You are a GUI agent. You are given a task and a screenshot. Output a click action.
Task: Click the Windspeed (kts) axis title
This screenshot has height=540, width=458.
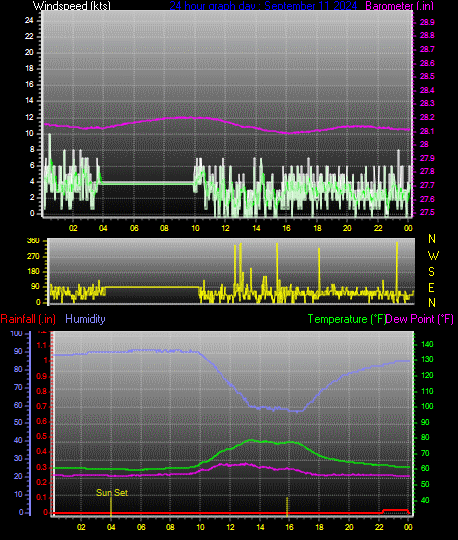tap(72, 6)
